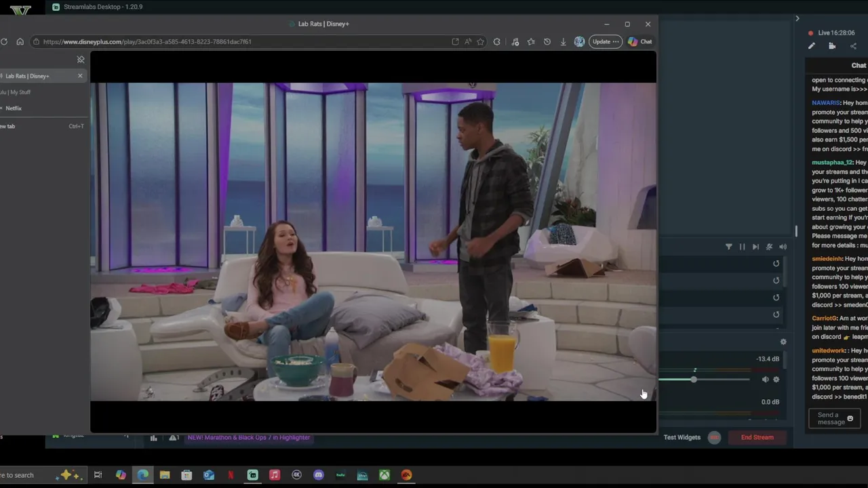Click the mustaphaa_12 username in chat

pos(832,163)
